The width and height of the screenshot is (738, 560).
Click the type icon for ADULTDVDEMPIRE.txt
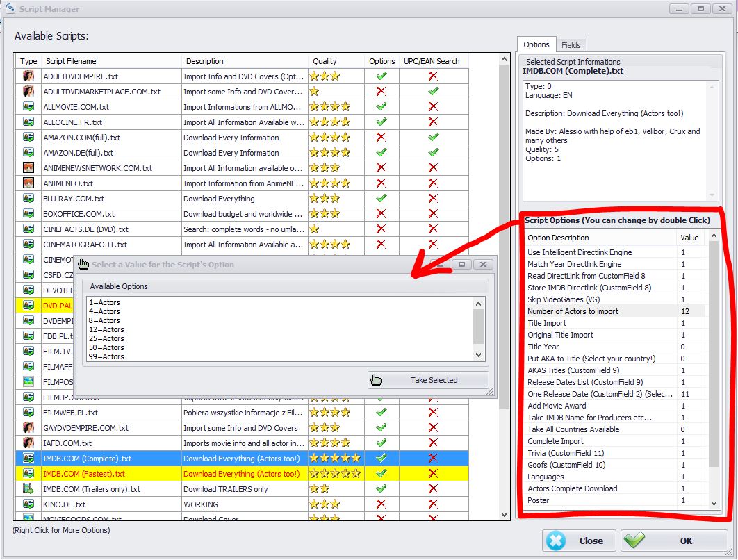pyautogui.click(x=28, y=76)
